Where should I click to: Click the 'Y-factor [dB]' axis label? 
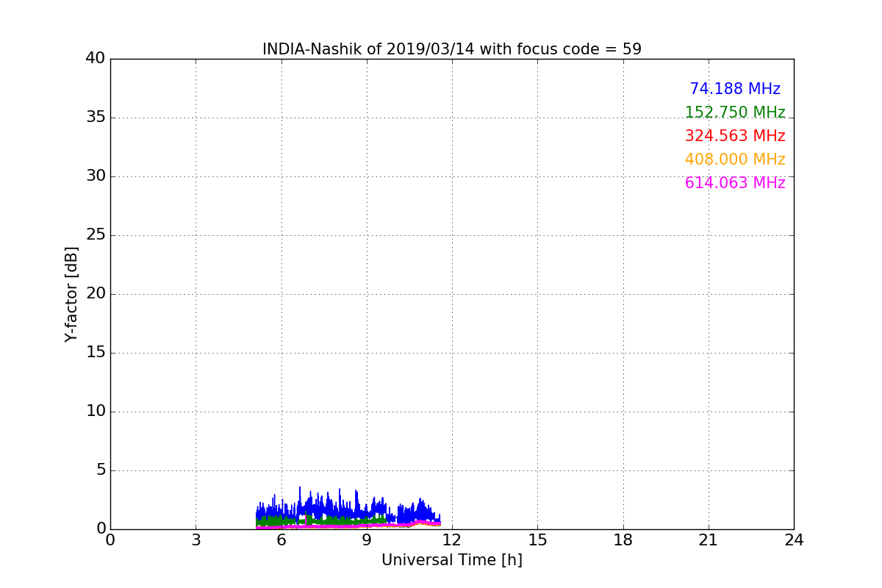coord(71,294)
